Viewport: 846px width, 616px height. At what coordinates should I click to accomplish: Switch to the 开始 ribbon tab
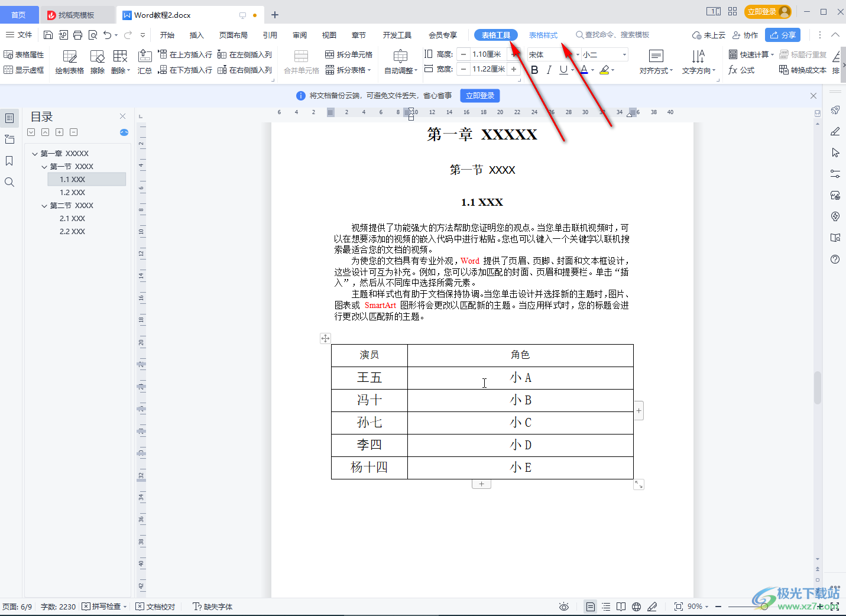point(167,35)
